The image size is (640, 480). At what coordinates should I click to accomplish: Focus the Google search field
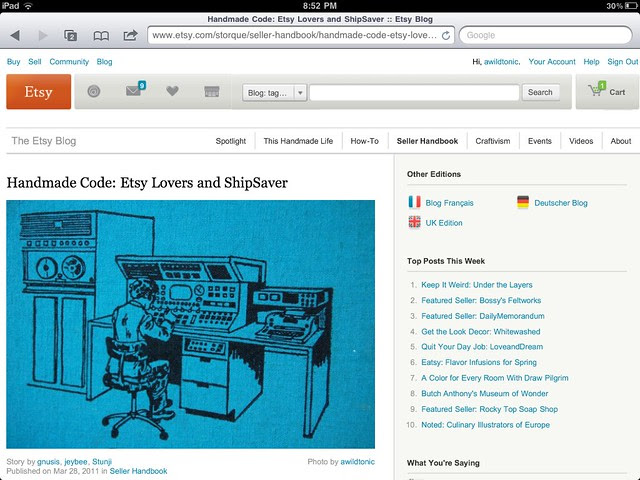546,35
